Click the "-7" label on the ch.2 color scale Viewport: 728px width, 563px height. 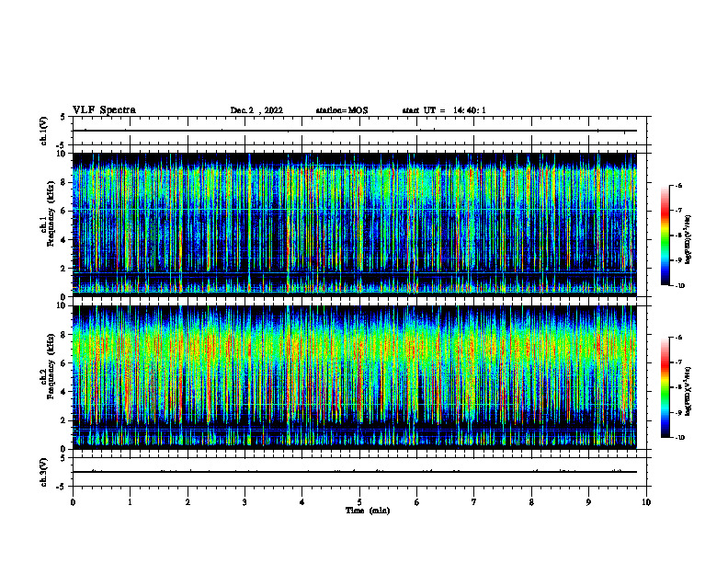tap(678, 362)
